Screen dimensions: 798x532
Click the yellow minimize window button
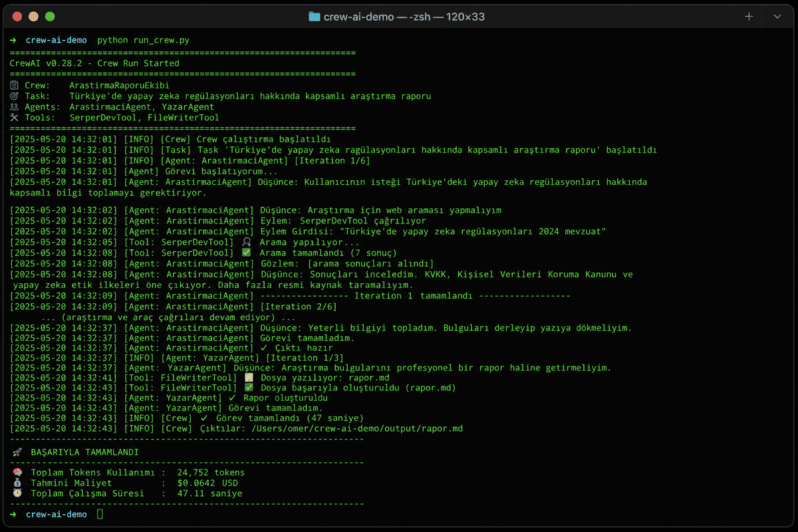[x=33, y=17]
